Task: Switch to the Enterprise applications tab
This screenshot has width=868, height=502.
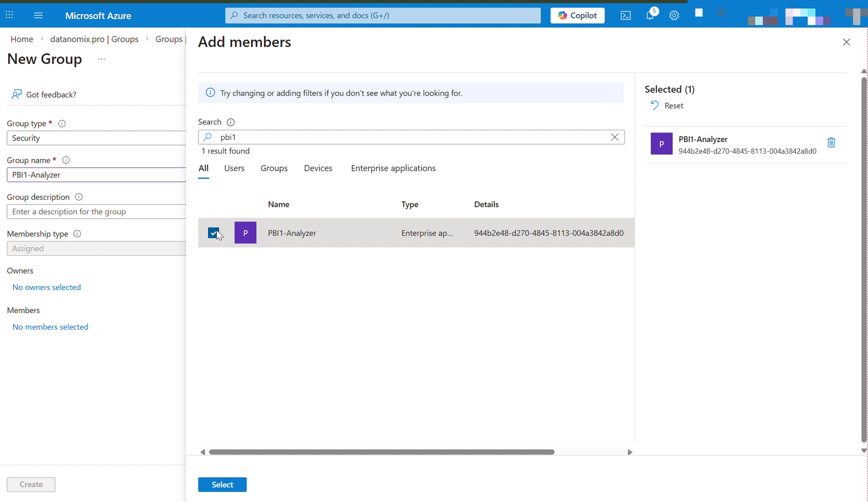Action: point(393,168)
